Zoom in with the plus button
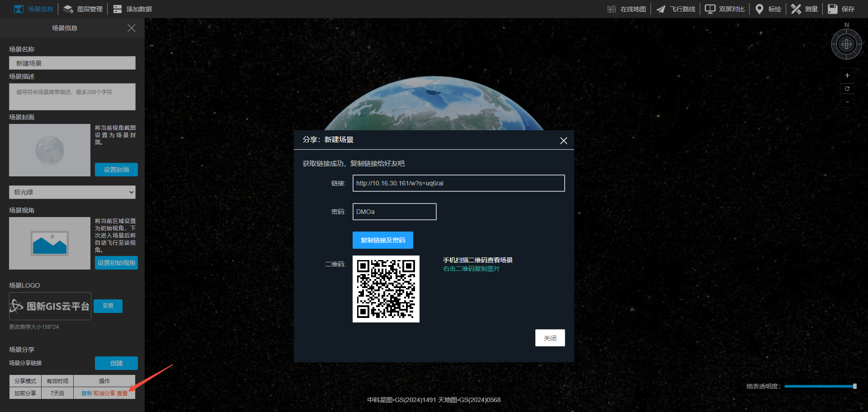 [x=847, y=76]
